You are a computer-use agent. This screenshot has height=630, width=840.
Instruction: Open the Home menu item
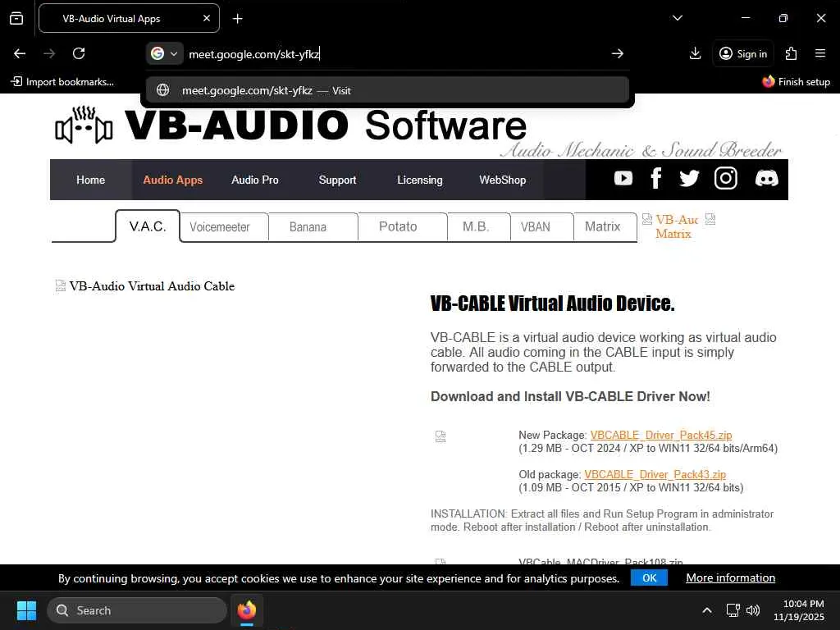click(x=90, y=180)
